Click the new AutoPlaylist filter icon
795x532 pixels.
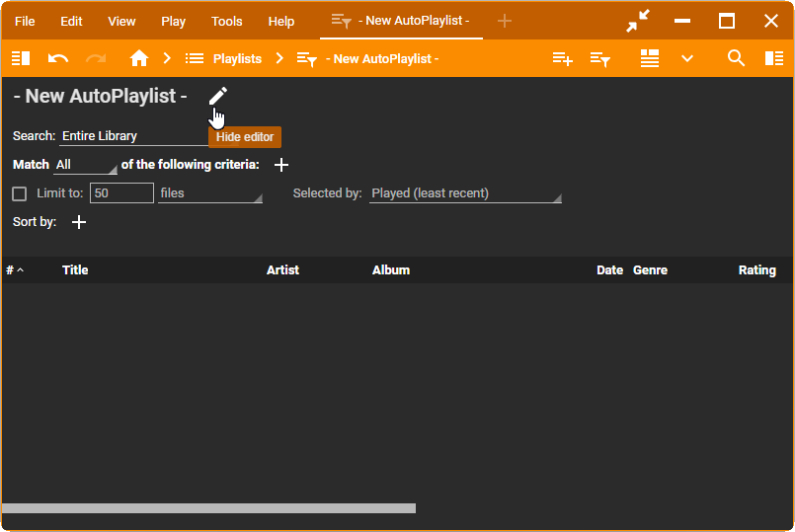coord(600,58)
